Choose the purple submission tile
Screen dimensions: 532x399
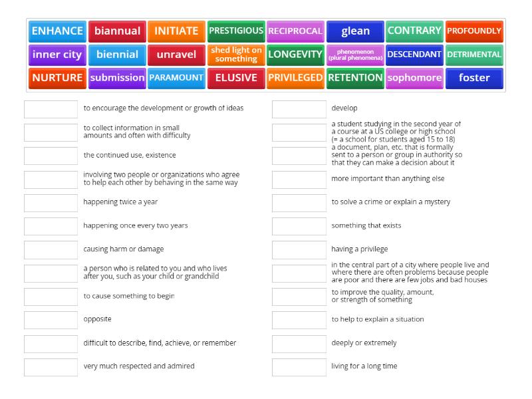click(117, 78)
